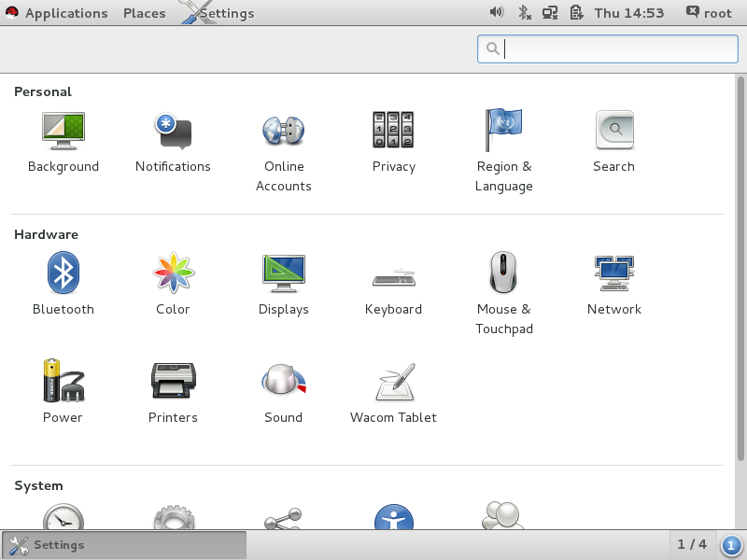Open the accessibility icon under System
The image size is (747, 560).
coord(393,517)
